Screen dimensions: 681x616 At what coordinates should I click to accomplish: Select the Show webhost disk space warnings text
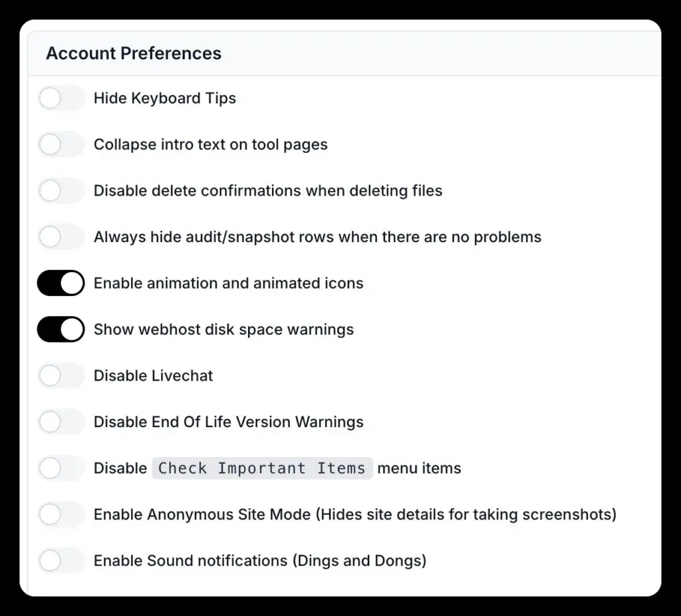coord(223,329)
